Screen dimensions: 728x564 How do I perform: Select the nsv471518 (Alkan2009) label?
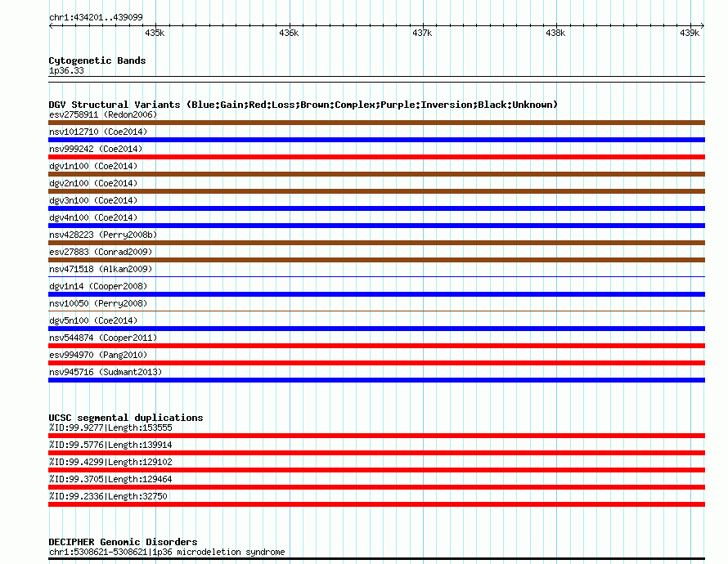[101, 269]
